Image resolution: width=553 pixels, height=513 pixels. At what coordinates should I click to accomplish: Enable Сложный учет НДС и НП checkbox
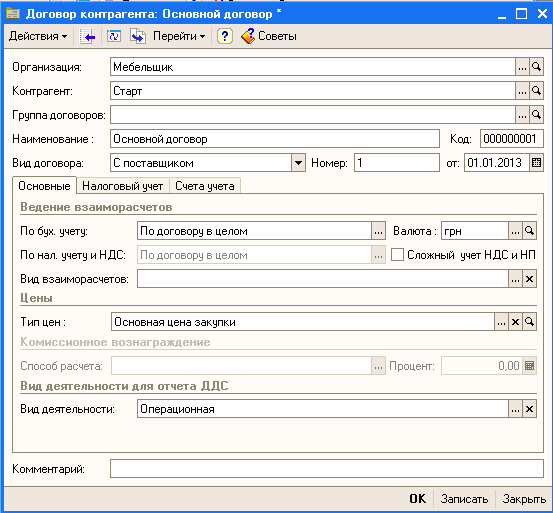[397, 255]
